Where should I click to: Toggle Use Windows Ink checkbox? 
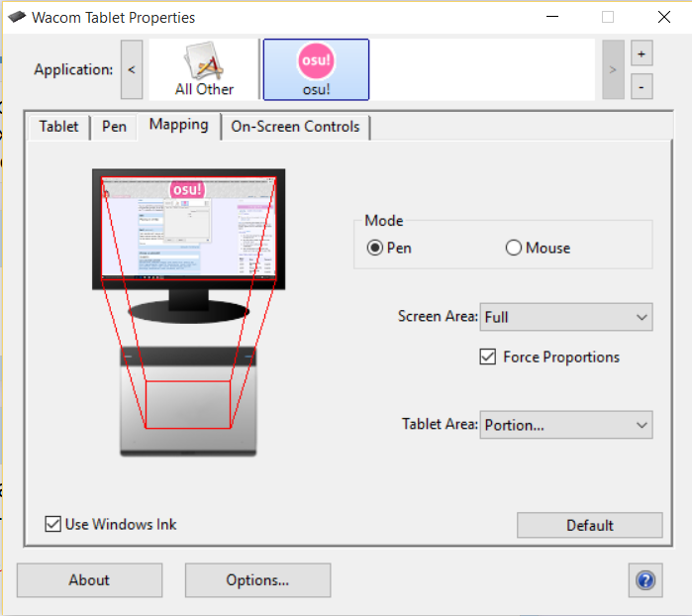52,524
